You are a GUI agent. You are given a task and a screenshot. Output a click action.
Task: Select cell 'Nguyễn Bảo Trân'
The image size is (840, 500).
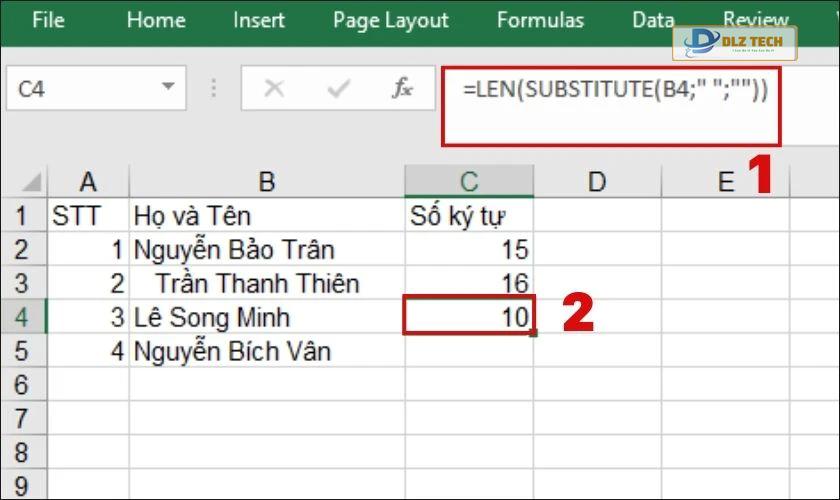267,250
